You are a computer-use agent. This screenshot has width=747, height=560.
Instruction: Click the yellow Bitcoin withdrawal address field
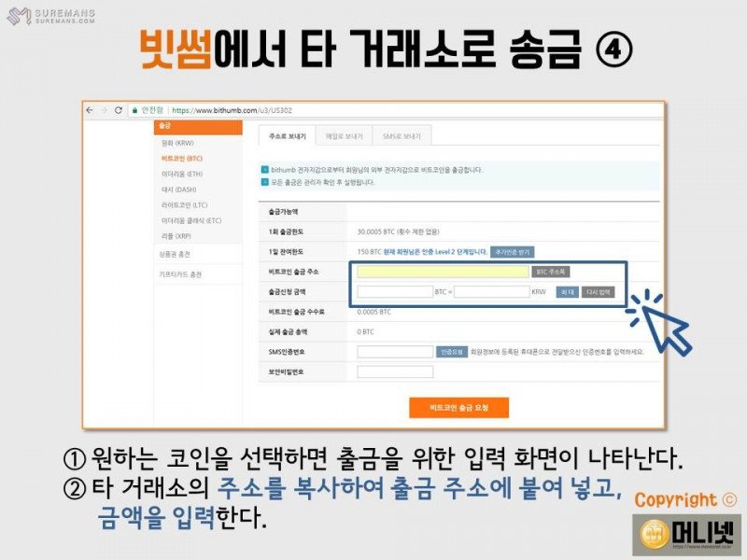tap(443, 272)
